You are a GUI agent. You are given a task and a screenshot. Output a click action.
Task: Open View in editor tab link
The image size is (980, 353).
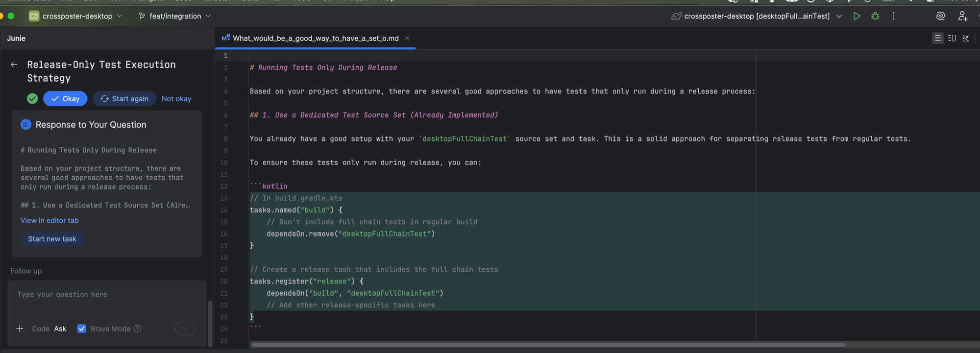pyautogui.click(x=49, y=220)
